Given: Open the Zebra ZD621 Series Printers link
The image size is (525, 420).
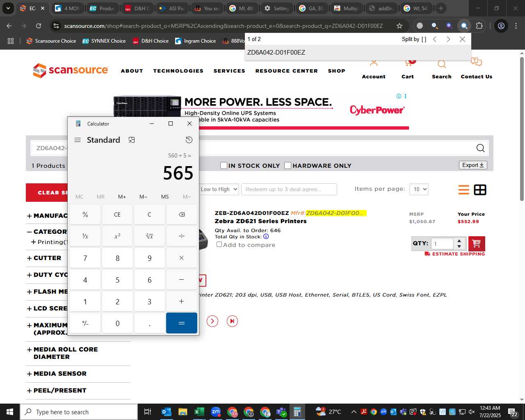Looking at the screenshot, I should point(260,221).
